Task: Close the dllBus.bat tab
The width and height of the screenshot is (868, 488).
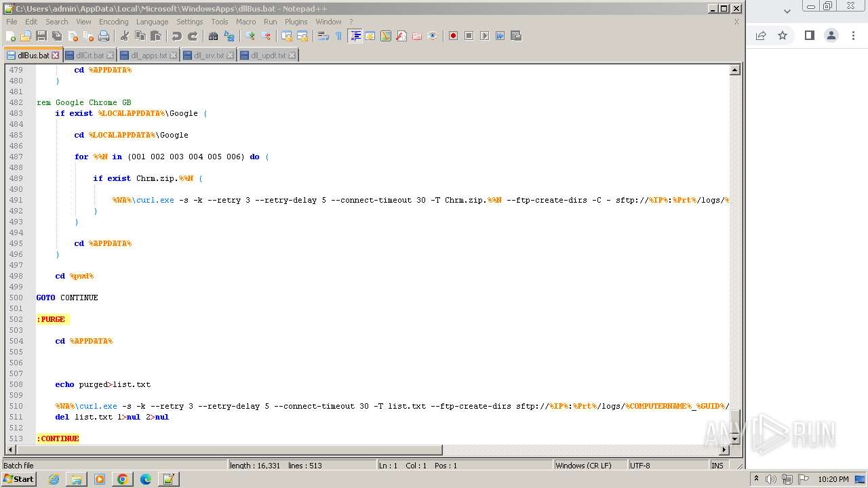Action: pyautogui.click(x=56, y=56)
